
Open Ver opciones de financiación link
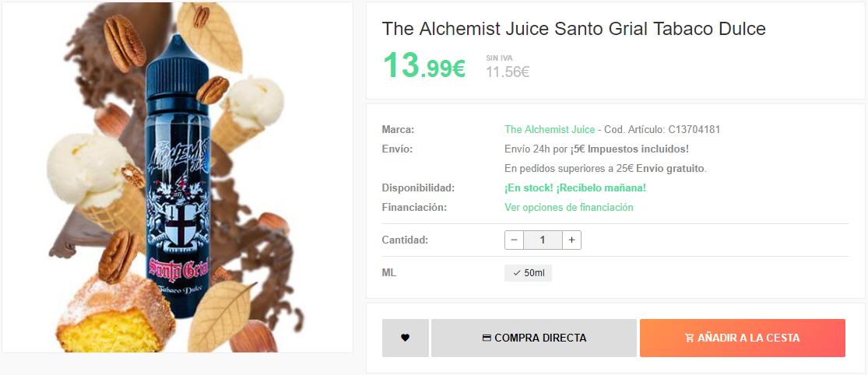(568, 208)
